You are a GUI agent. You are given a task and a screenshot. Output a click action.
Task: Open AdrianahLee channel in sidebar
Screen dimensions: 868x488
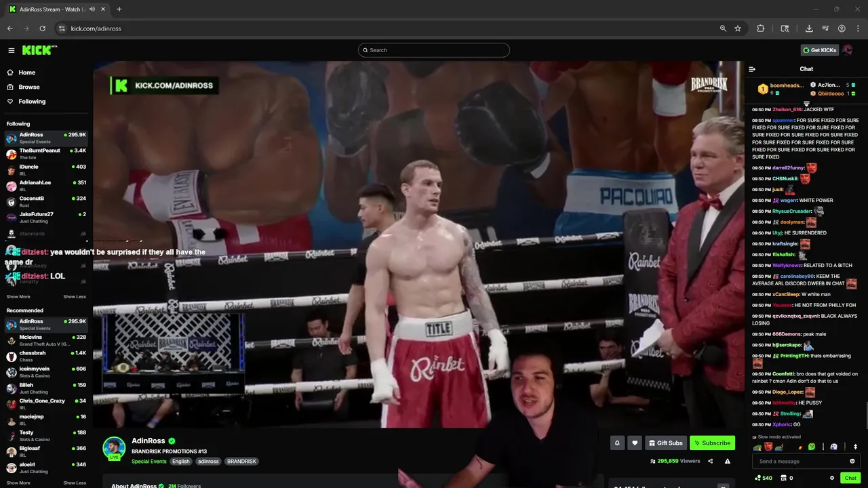click(x=46, y=186)
